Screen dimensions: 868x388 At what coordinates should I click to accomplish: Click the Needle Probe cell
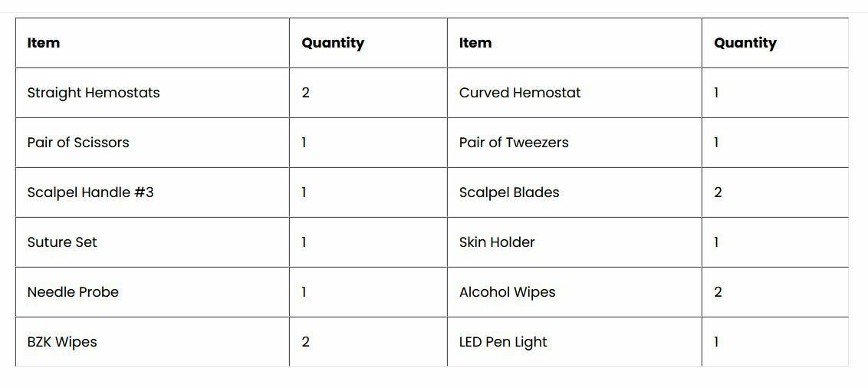[153, 291]
